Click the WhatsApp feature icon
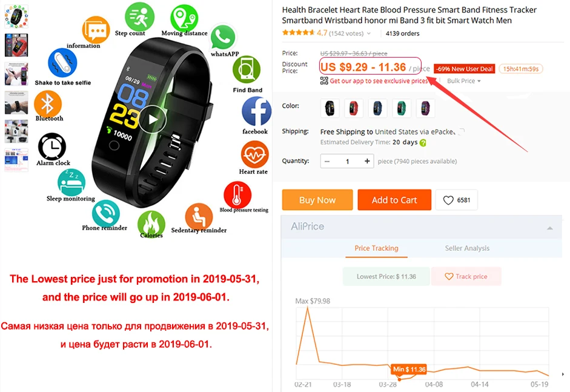 (223, 37)
